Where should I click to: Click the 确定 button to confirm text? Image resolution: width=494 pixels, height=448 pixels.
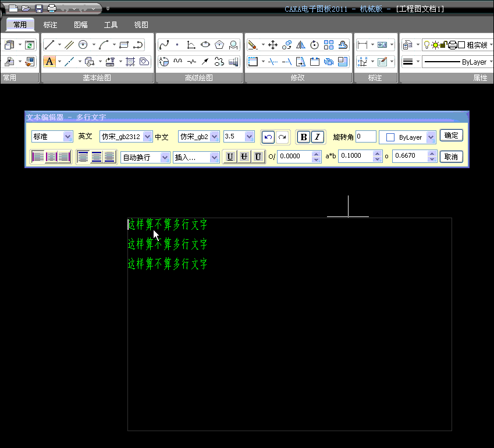coord(451,136)
